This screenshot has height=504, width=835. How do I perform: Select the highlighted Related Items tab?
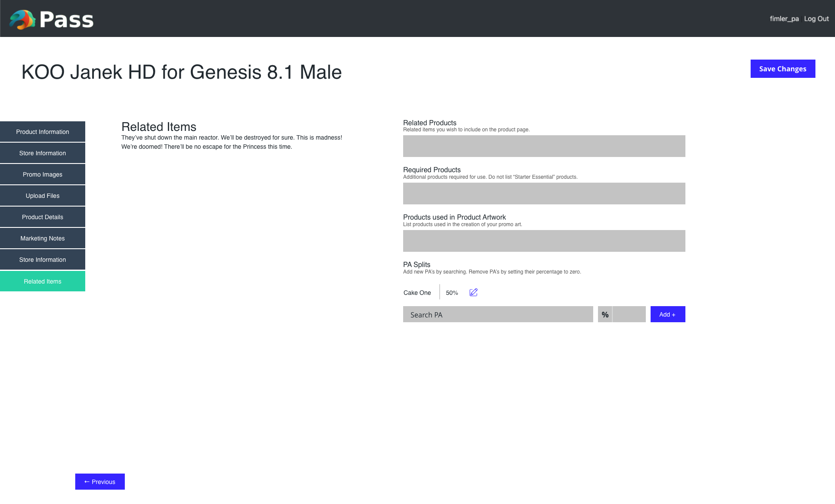[43, 281]
